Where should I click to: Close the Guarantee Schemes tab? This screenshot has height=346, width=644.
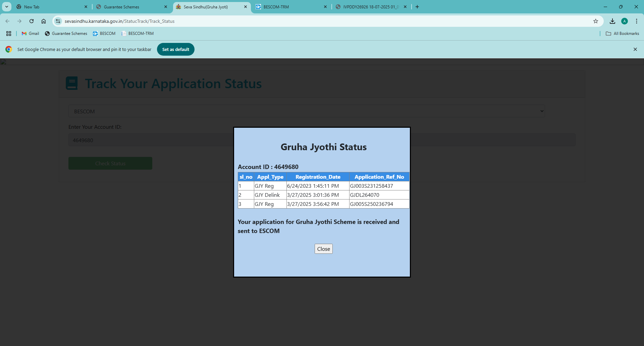tap(166, 7)
